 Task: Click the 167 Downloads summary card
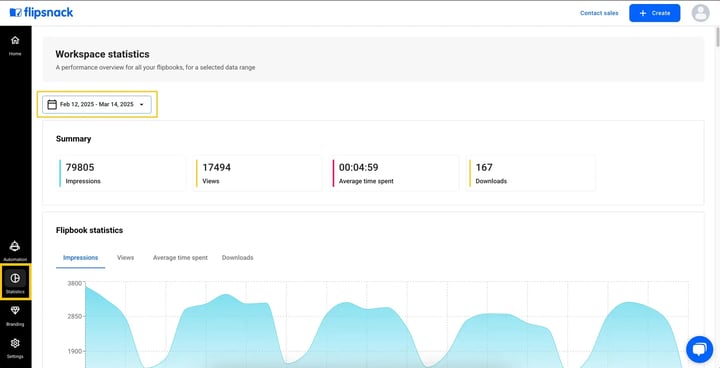pos(532,173)
